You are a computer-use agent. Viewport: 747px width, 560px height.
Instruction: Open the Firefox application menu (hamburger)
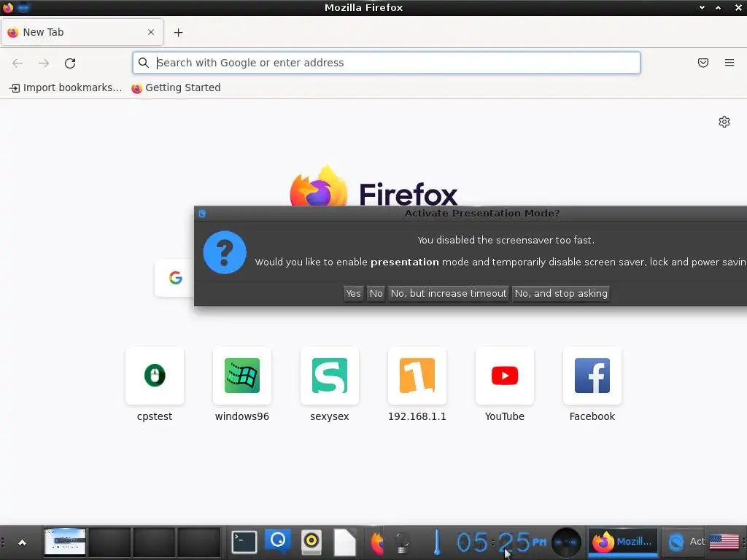click(729, 63)
